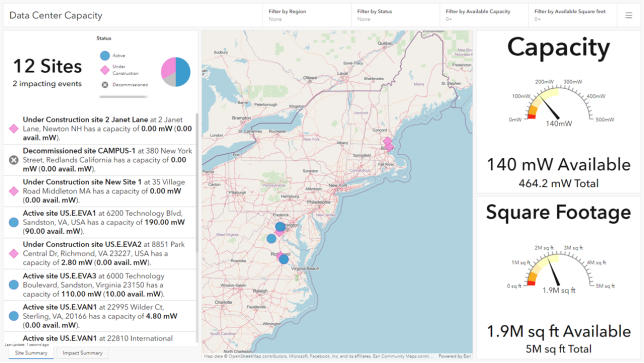The image size is (644, 363).
Task: Switch to the Impact Summary tab
Action: (82, 353)
